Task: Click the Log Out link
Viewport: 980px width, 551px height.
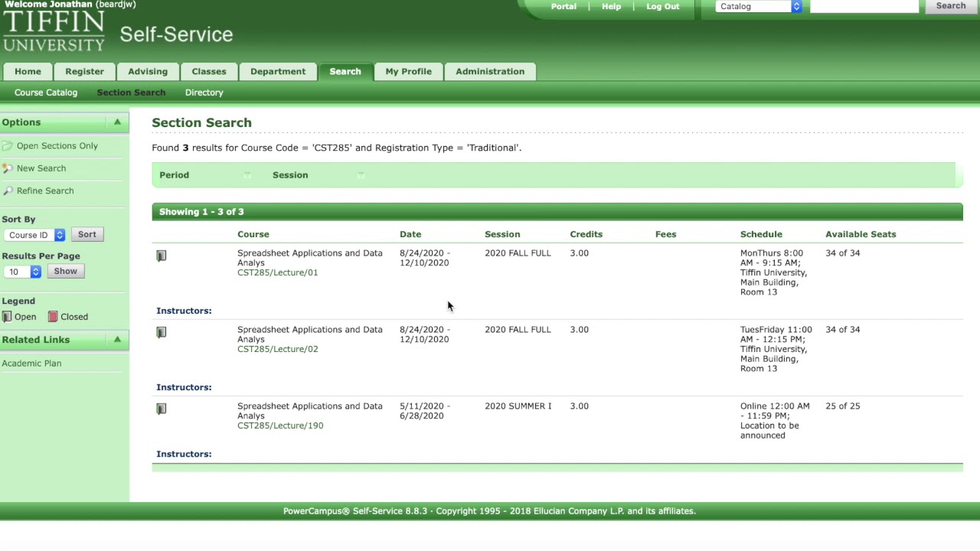Action: click(x=663, y=6)
